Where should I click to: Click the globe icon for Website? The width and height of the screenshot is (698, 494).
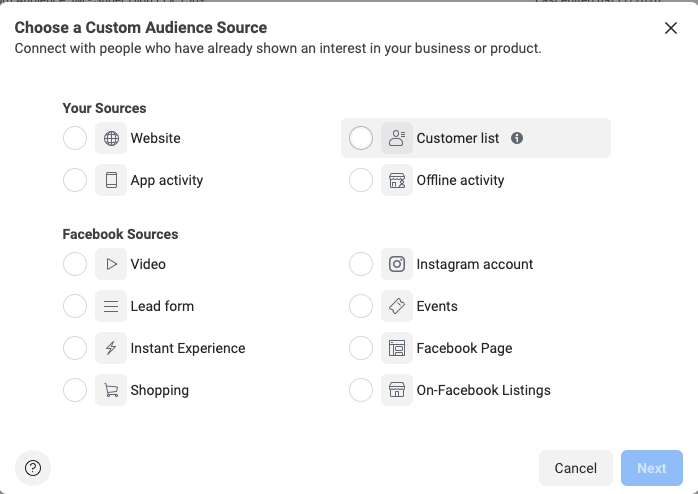click(111, 138)
